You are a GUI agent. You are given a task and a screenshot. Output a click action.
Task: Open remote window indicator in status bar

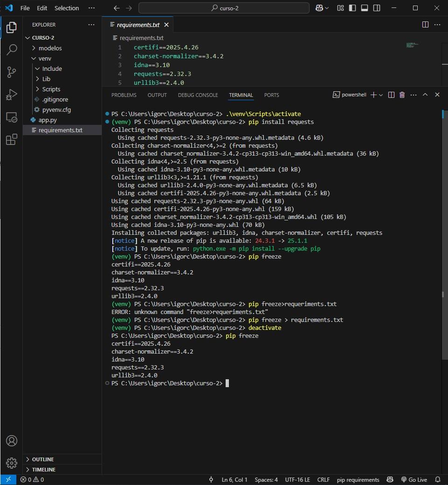[8, 480]
